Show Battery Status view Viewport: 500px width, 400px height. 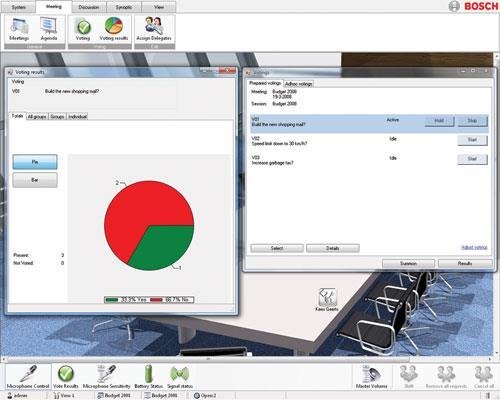tap(149, 377)
